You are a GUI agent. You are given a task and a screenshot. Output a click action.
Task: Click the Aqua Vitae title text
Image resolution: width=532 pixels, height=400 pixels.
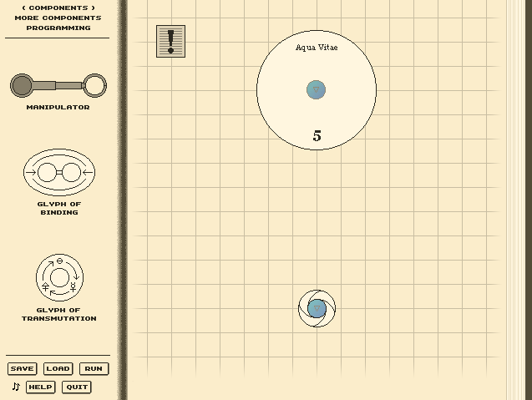tap(317, 48)
